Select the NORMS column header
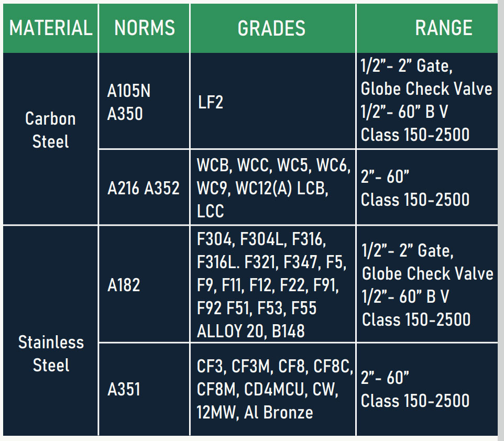The height and width of the screenshot is (441, 504). pos(145,28)
